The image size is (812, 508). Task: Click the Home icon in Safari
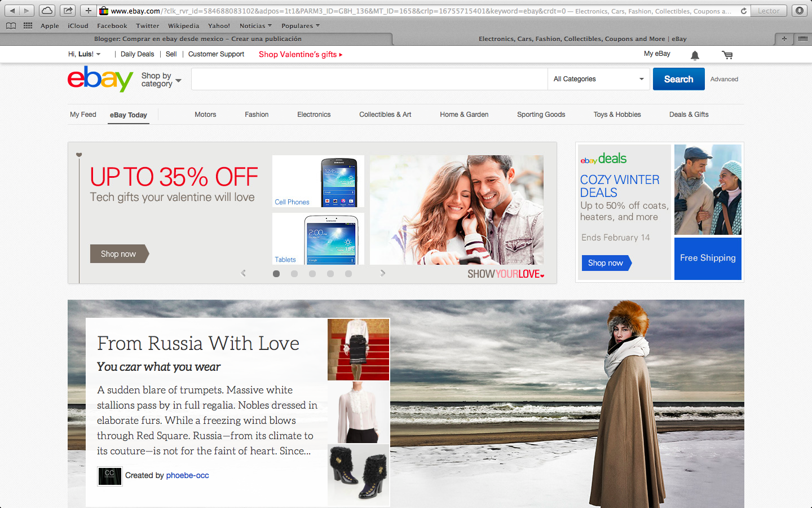(47, 10)
